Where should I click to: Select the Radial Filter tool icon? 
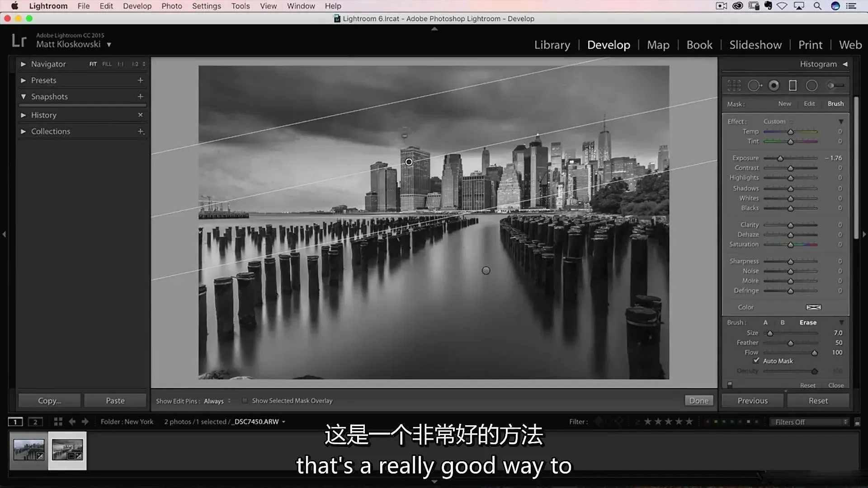(x=812, y=85)
